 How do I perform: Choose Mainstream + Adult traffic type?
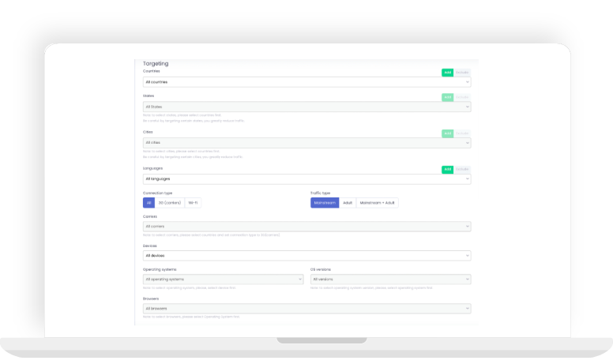pyautogui.click(x=378, y=203)
